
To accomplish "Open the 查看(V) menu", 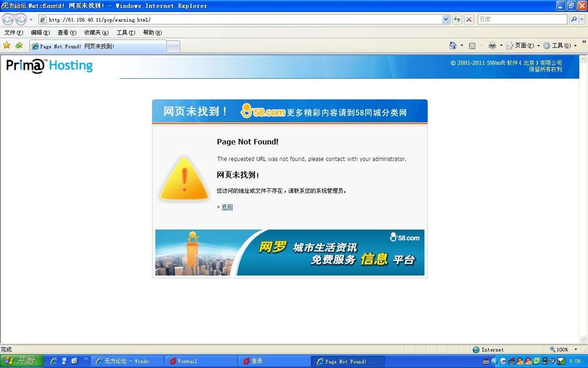I will click(x=67, y=33).
